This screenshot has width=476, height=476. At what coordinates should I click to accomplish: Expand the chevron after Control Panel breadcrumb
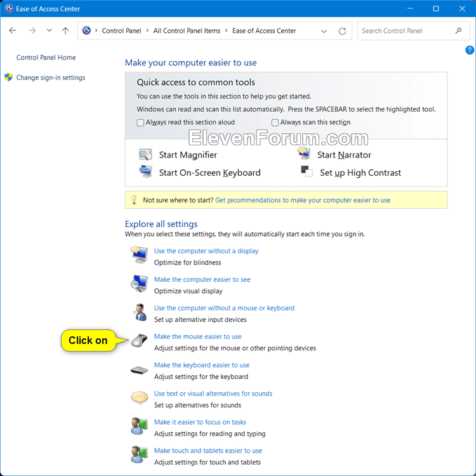point(147,30)
